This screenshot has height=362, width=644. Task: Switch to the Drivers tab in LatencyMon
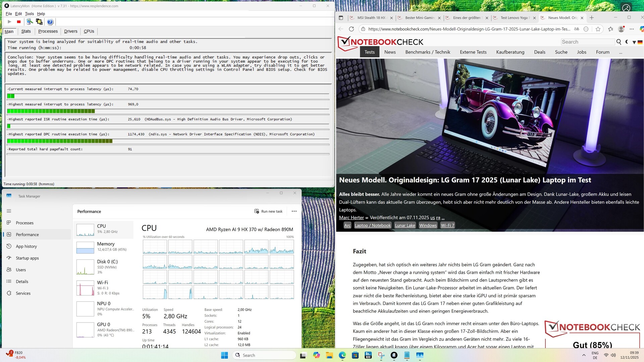click(70, 31)
